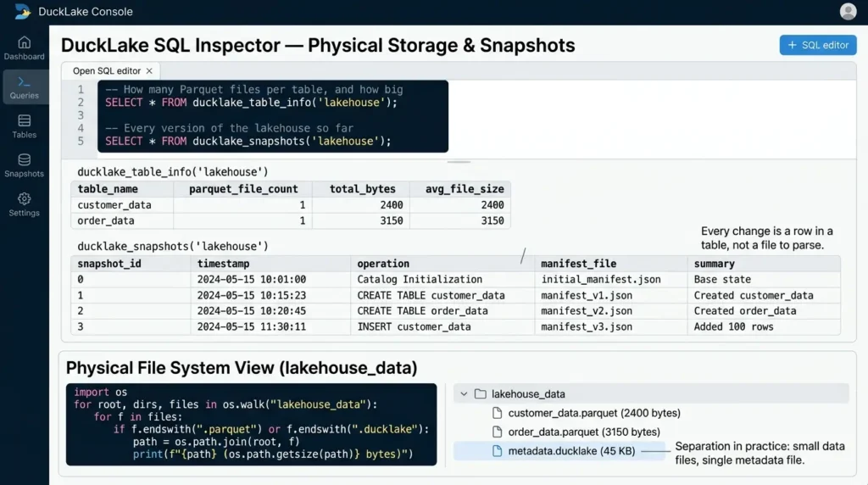Click file icon beside metadata.ducklake

[497, 451]
